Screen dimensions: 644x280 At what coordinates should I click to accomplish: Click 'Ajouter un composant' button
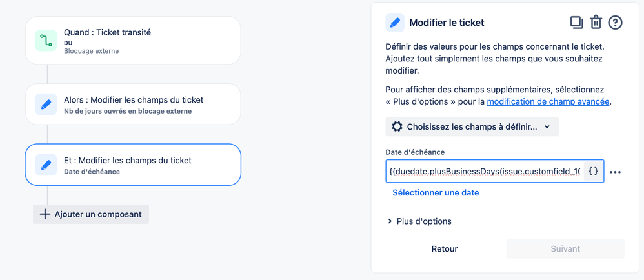pos(91,214)
